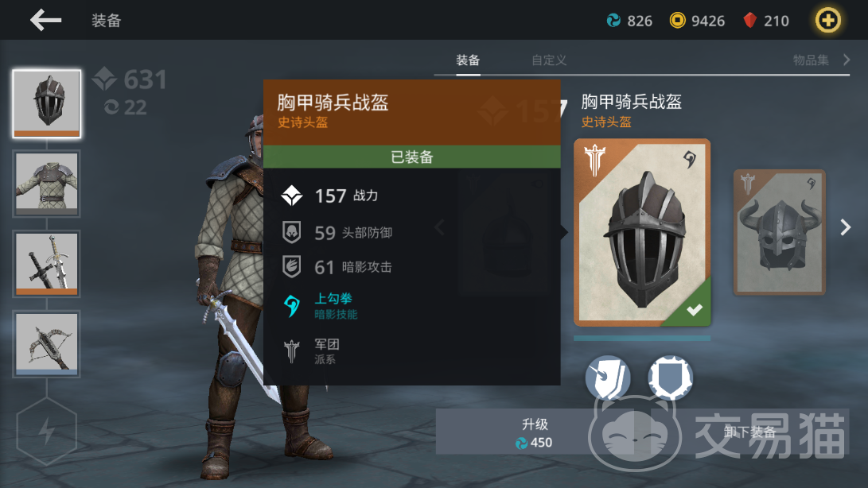Viewport: 868px width, 488px height.
Task: Open the body armor equipment slot
Action: (46, 184)
